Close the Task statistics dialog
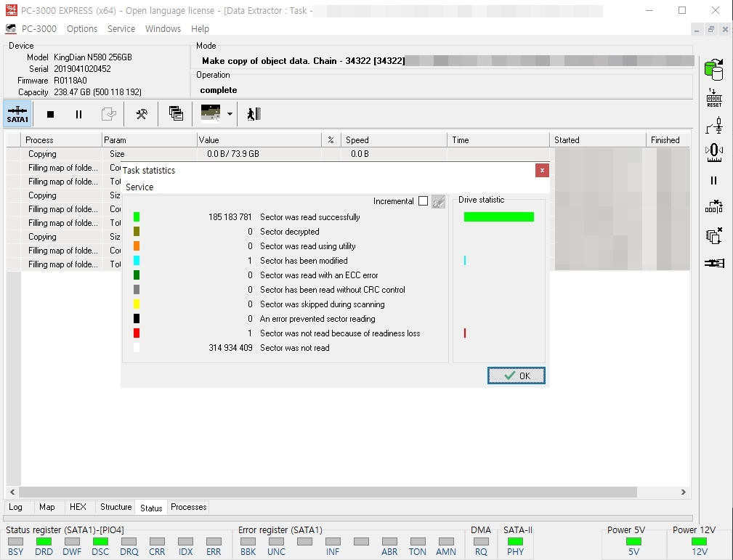 (542, 170)
